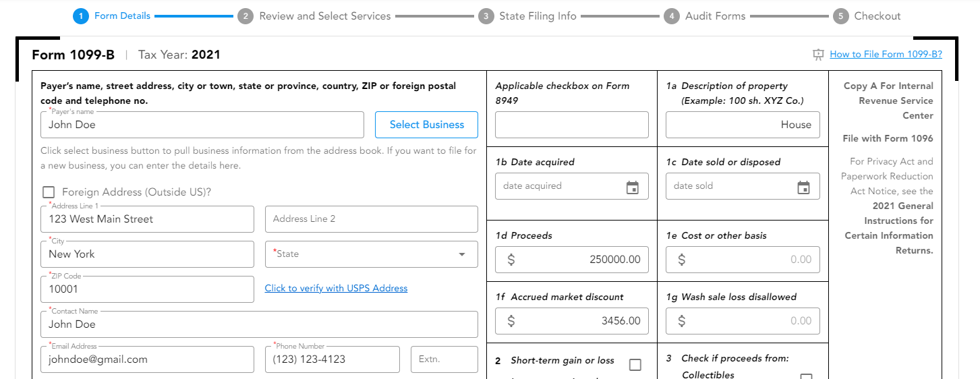Click 'Form 1099-B' heading text
980x379 pixels.
(x=74, y=55)
